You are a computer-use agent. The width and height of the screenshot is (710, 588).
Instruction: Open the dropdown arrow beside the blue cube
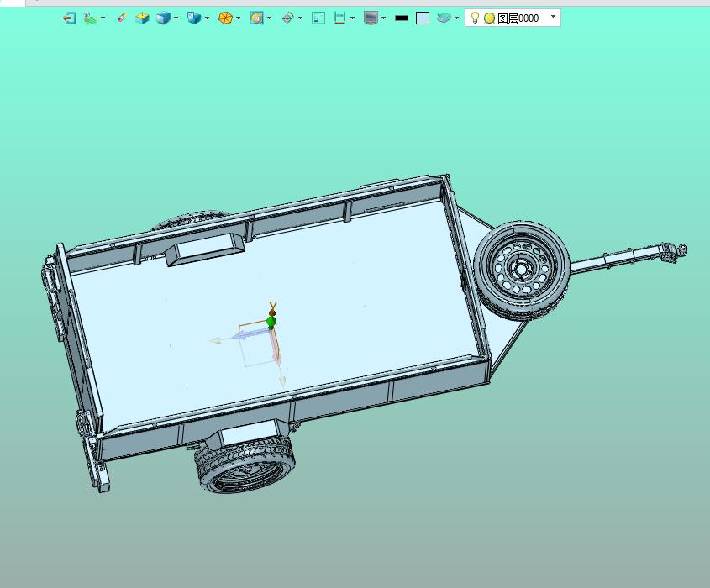click(x=176, y=18)
